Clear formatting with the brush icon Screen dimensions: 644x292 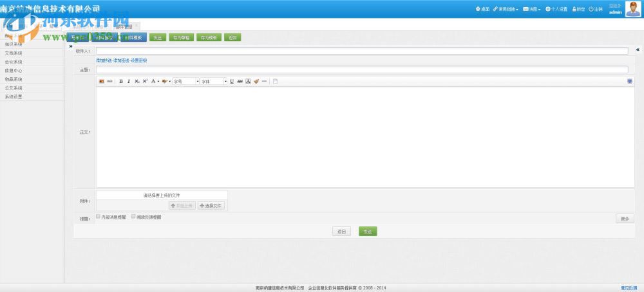coord(256,82)
